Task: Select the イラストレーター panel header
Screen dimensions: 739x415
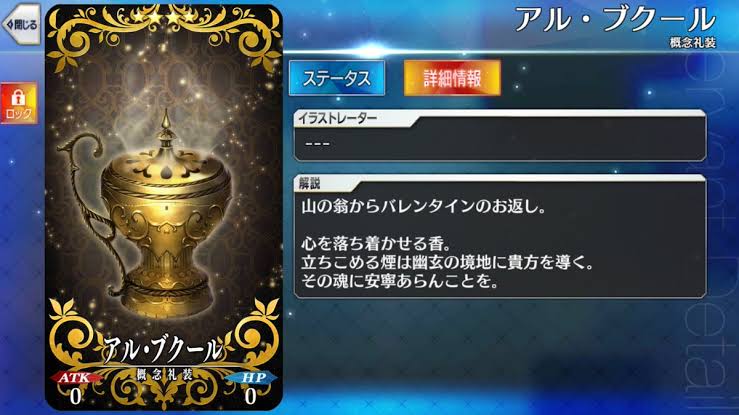Action: coord(337,119)
